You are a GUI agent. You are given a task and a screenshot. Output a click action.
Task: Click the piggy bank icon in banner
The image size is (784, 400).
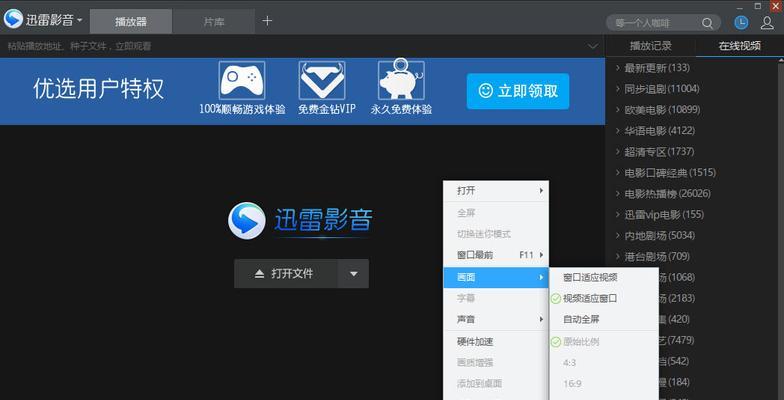(x=402, y=80)
